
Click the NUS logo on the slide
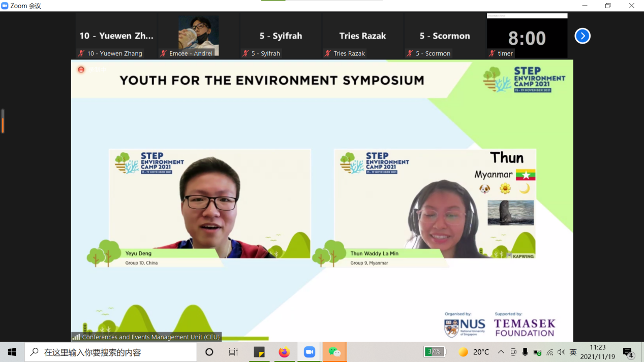(465, 327)
